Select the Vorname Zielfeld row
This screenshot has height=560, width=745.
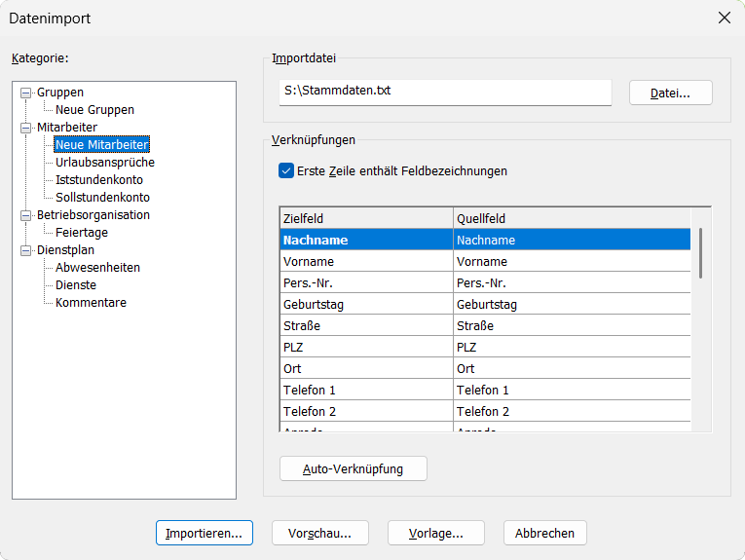click(366, 261)
